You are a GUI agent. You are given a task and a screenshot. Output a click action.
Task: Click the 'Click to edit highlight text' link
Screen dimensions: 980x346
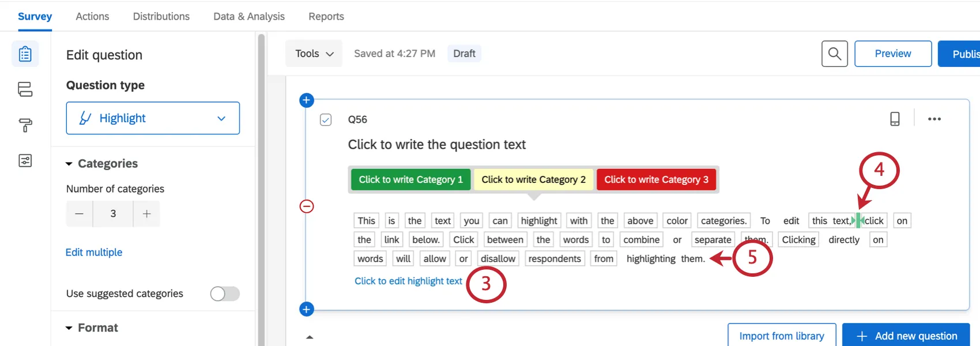408,281
